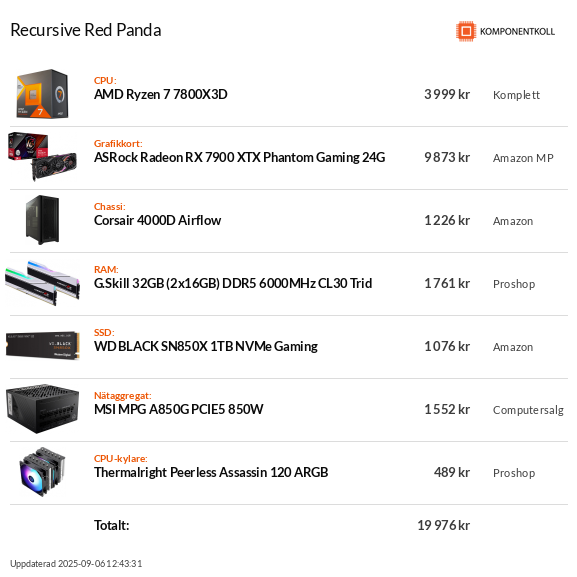Click the ASRock Radeon graphics card image
The image size is (577, 577).
coord(42,157)
